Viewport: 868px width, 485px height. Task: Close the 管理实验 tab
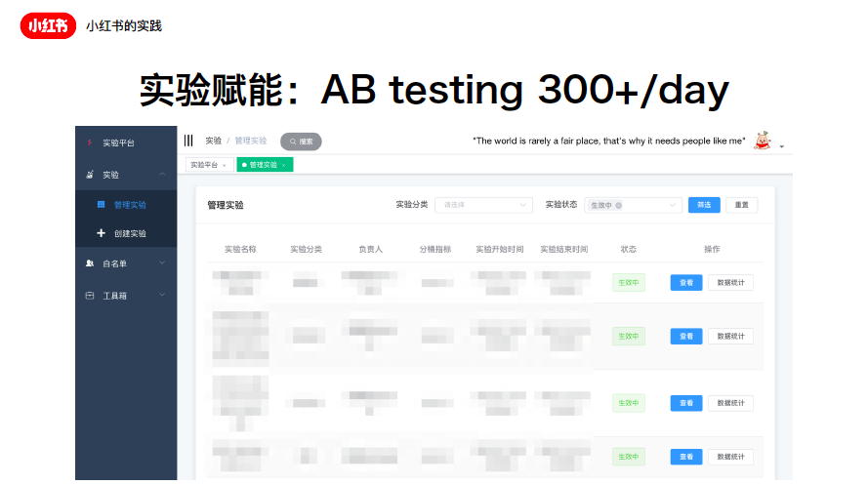[283, 165]
